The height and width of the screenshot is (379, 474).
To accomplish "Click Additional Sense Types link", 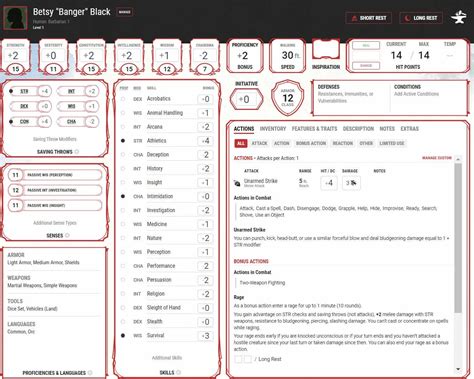I will point(55,223).
